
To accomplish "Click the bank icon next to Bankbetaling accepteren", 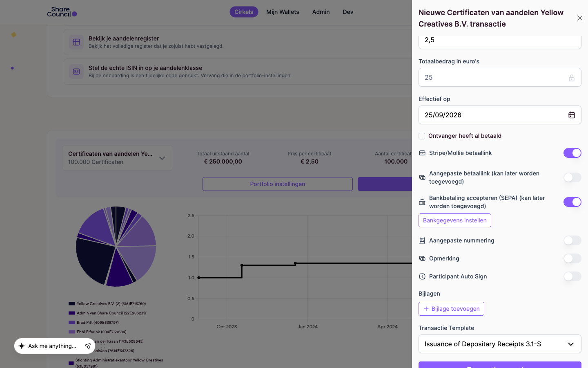I will pyautogui.click(x=422, y=202).
